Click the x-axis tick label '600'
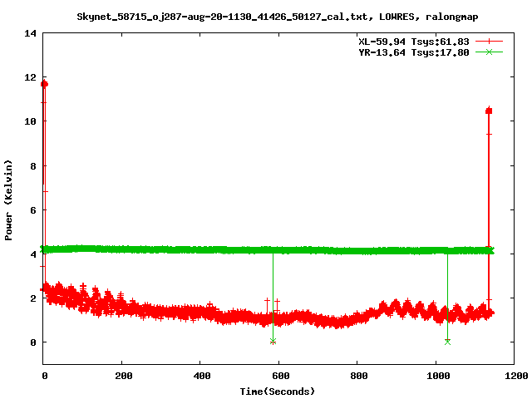This screenshot has height=399, width=532. coord(281,376)
